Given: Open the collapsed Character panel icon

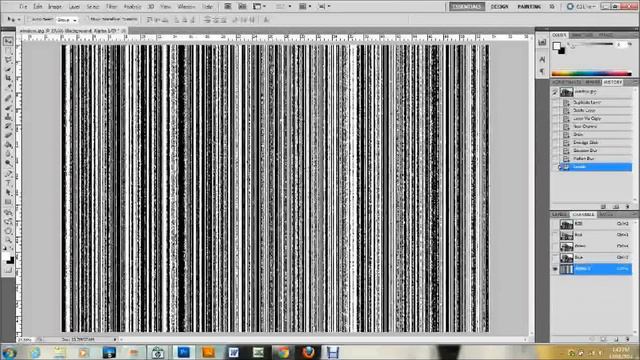Looking at the screenshot, I should (x=542, y=60).
